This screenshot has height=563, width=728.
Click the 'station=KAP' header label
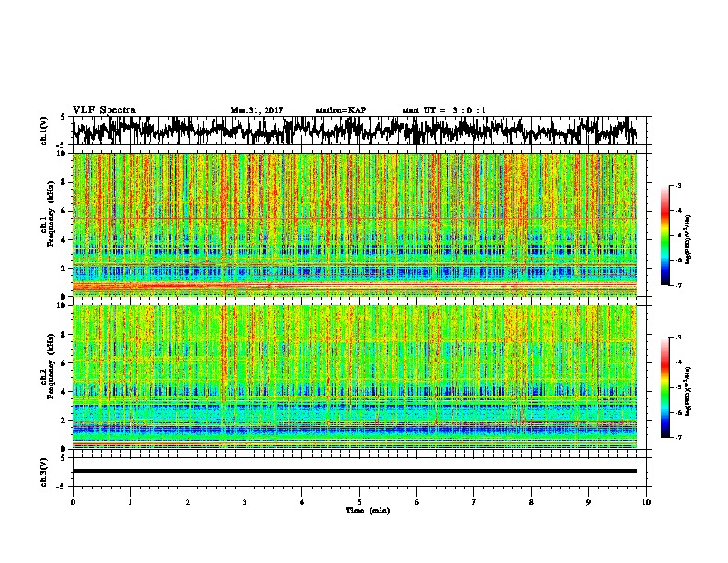coord(341,110)
